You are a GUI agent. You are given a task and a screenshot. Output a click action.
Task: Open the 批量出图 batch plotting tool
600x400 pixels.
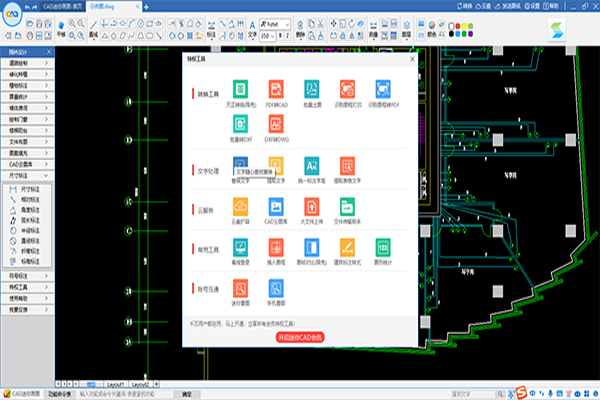312,90
